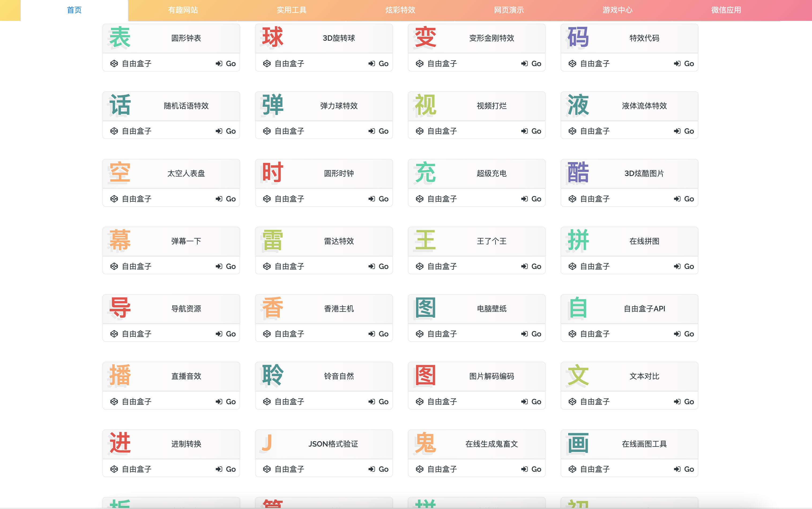Viewport: 812px width, 509px height.
Task: Click Go on the 电脑壁纸 card
Action: tap(531, 334)
